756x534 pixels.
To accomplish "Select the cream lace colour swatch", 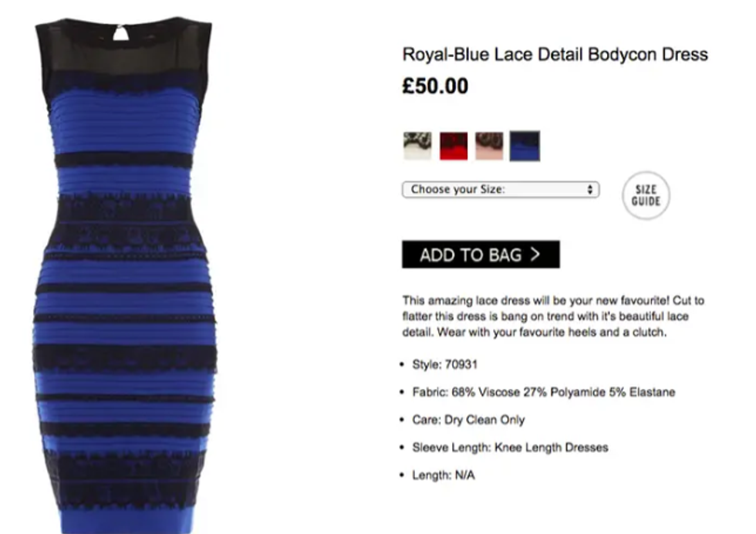I will pyautogui.click(x=417, y=146).
